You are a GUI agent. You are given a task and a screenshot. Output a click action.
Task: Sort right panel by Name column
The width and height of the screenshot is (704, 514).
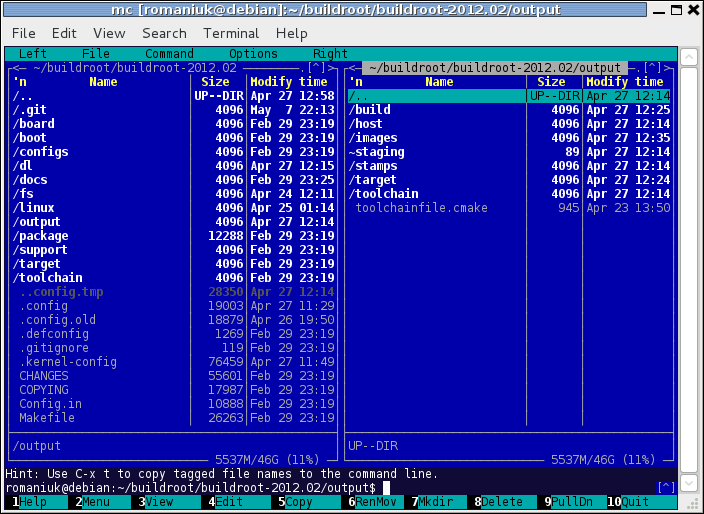coord(439,82)
